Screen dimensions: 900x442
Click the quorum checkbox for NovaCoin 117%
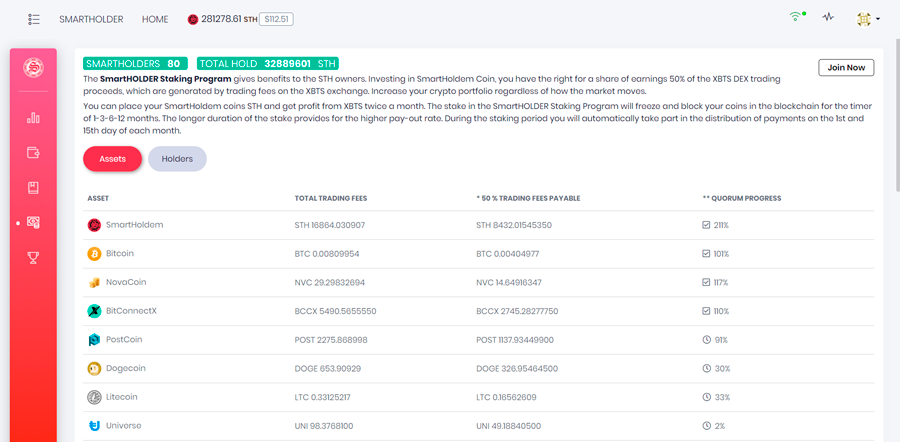pos(707,282)
